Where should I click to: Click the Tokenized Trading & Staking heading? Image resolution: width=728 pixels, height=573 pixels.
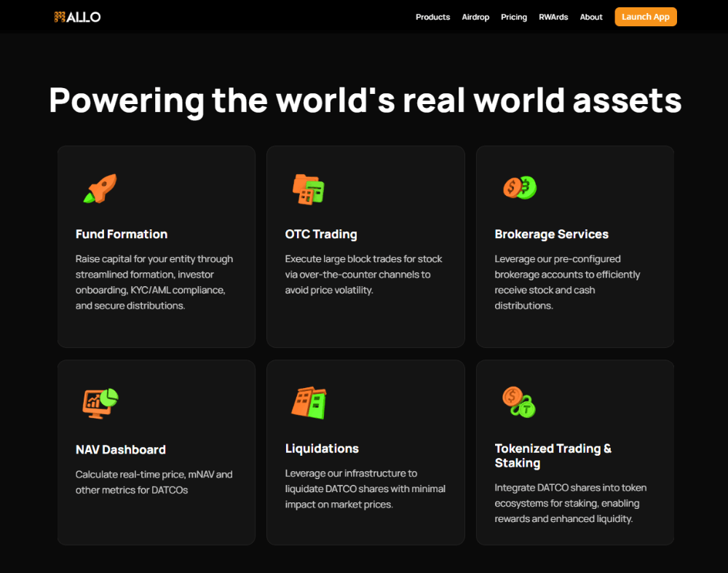pos(553,455)
